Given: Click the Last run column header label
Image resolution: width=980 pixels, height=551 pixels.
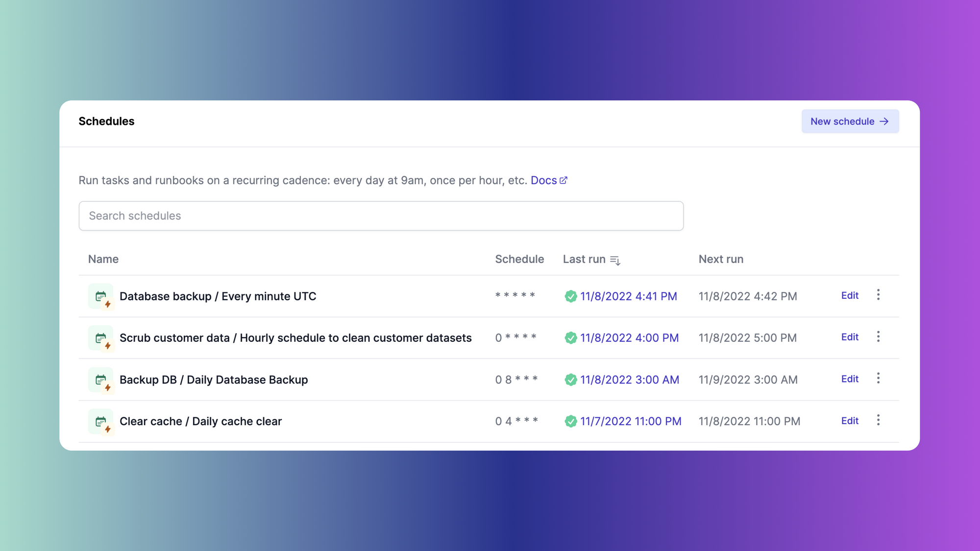Looking at the screenshot, I should click(584, 259).
